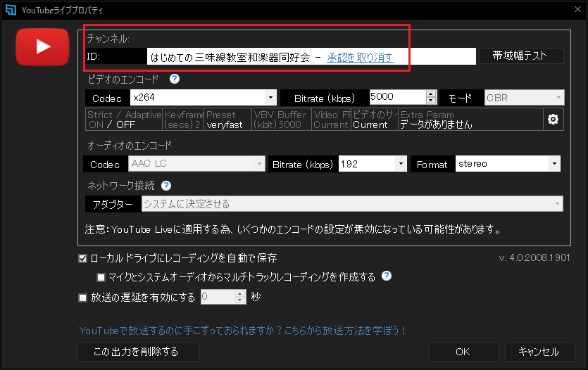Increase delay seconds with up arrow
Image resolution: width=588 pixels, height=370 pixels.
(240, 293)
